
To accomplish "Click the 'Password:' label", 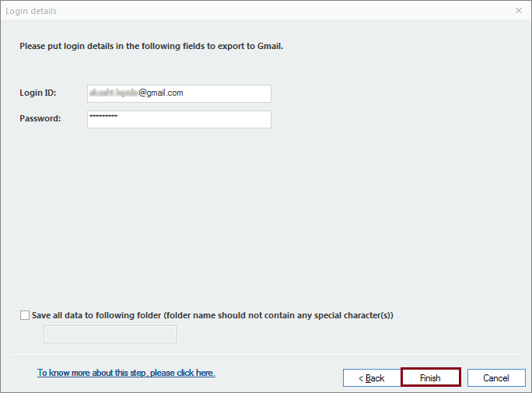I will pyautogui.click(x=40, y=119).
